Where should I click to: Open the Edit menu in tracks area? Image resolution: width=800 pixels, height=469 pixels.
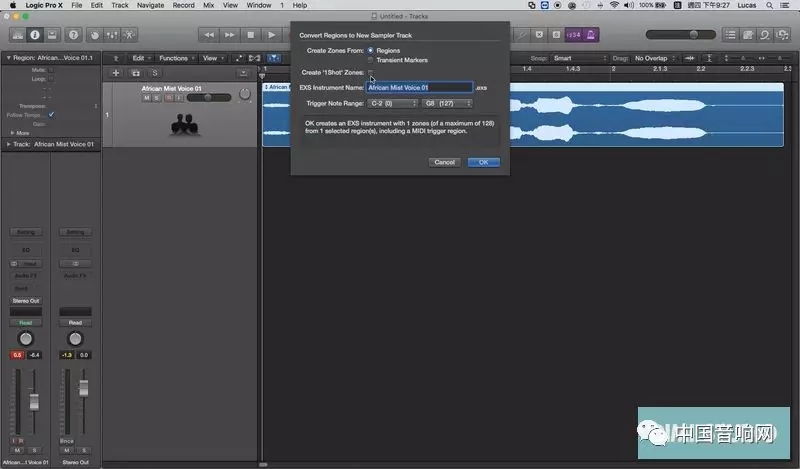pos(140,58)
